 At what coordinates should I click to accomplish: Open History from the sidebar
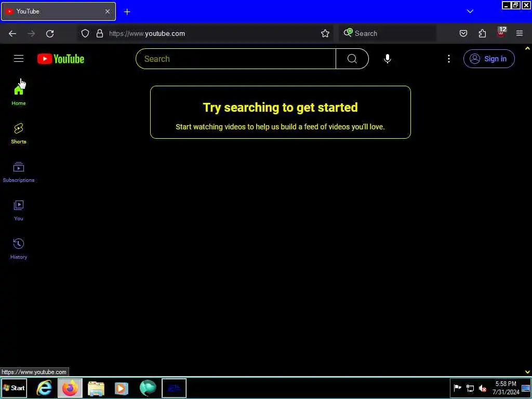19,249
